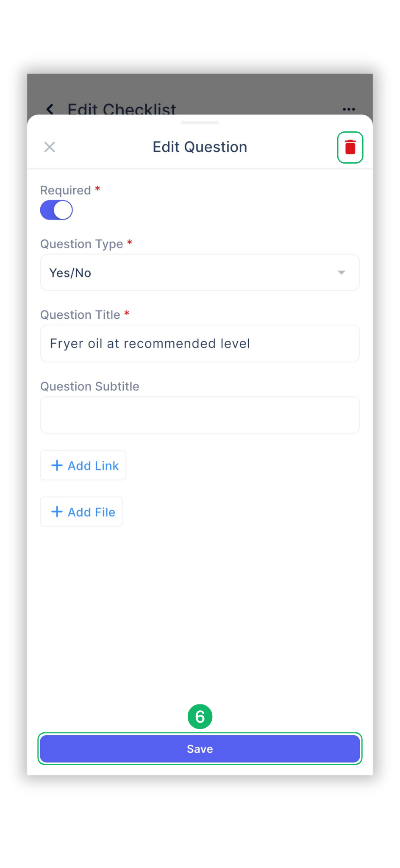The image size is (400, 868).
Task: Tap the plus icon inside the Add File button
Action: (x=57, y=512)
